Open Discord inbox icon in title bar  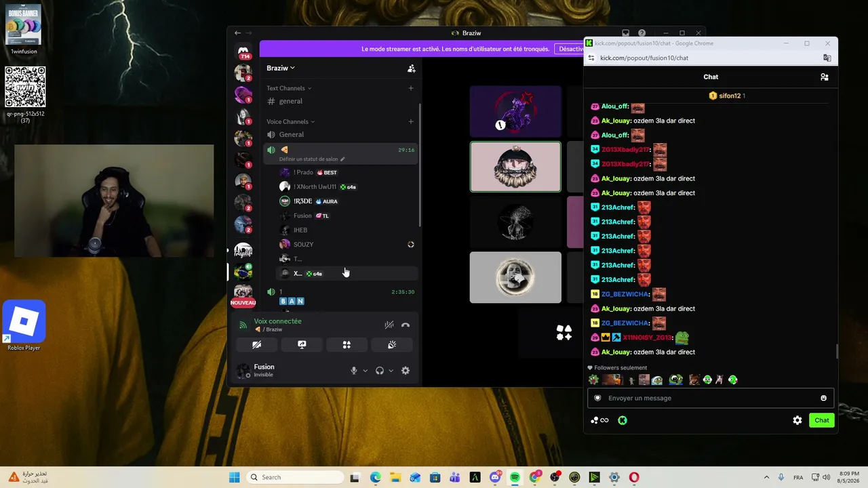click(626, 33)
